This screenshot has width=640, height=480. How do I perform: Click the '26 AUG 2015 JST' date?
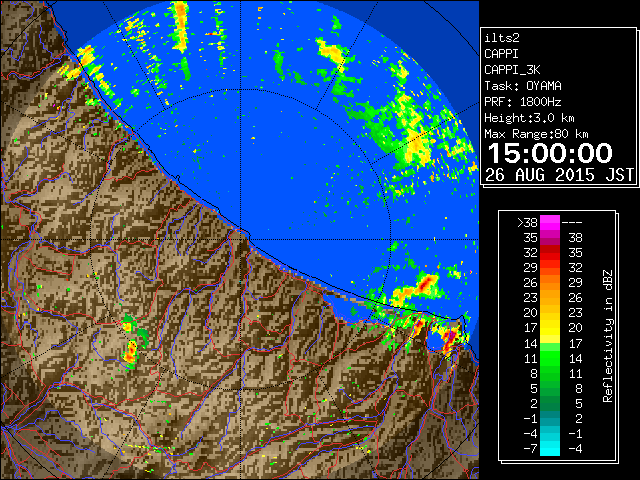pyautogui.click(x=559, y=175)
